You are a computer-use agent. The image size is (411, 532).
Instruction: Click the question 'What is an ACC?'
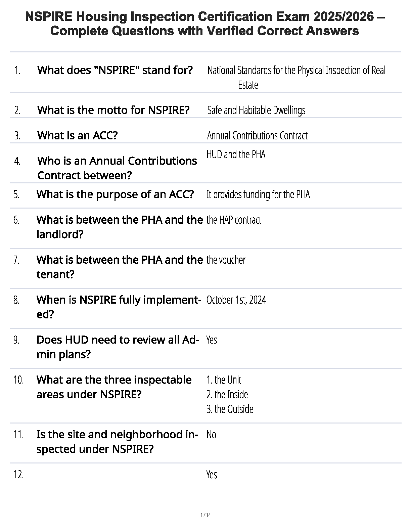point(77,135)
